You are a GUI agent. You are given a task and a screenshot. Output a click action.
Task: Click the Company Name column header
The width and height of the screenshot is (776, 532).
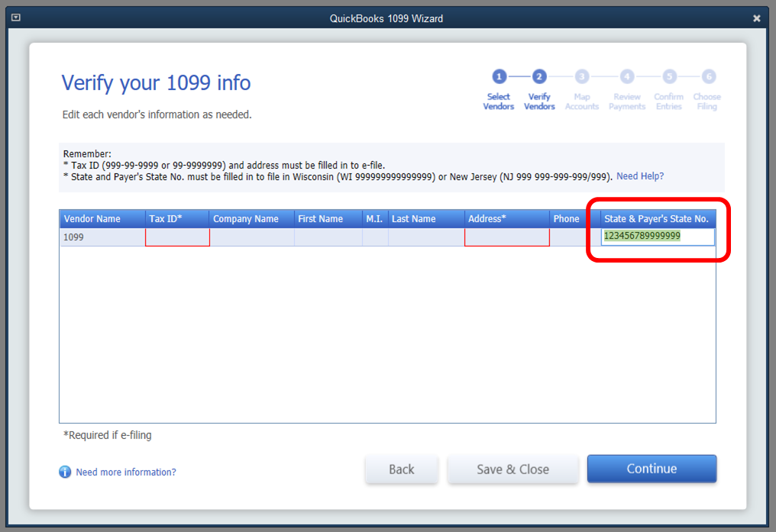click(252, 219)
